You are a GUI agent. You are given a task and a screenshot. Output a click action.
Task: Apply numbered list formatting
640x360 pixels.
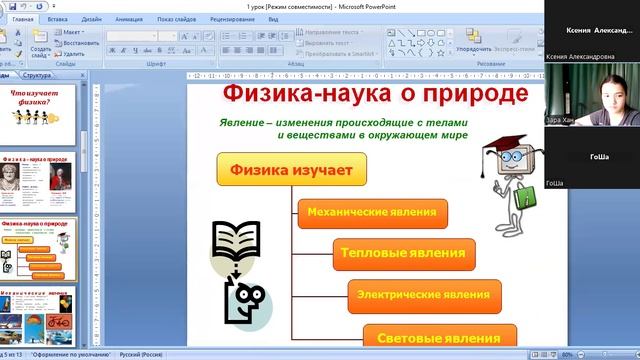[x=244, y=36]
